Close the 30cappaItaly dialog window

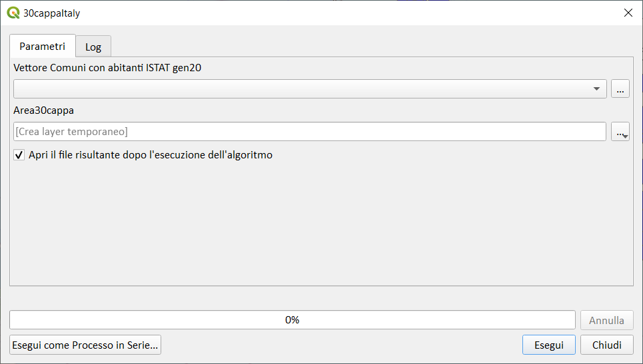point(627,13)
